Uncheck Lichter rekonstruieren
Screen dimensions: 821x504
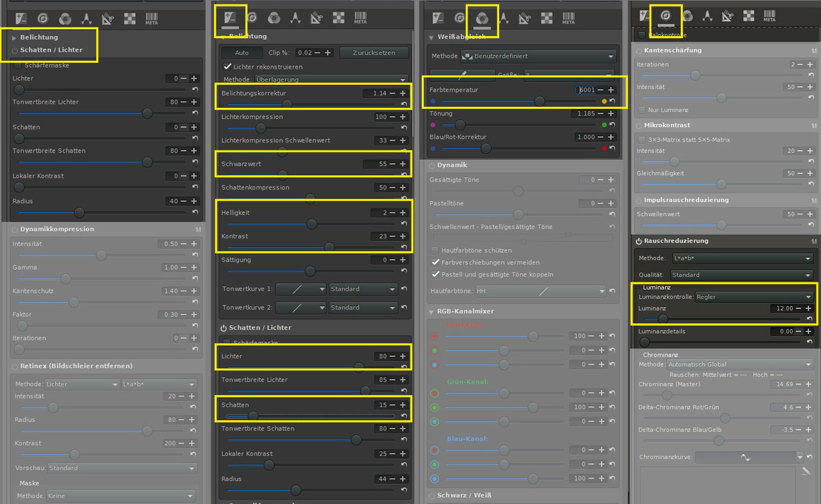[227, 67]
